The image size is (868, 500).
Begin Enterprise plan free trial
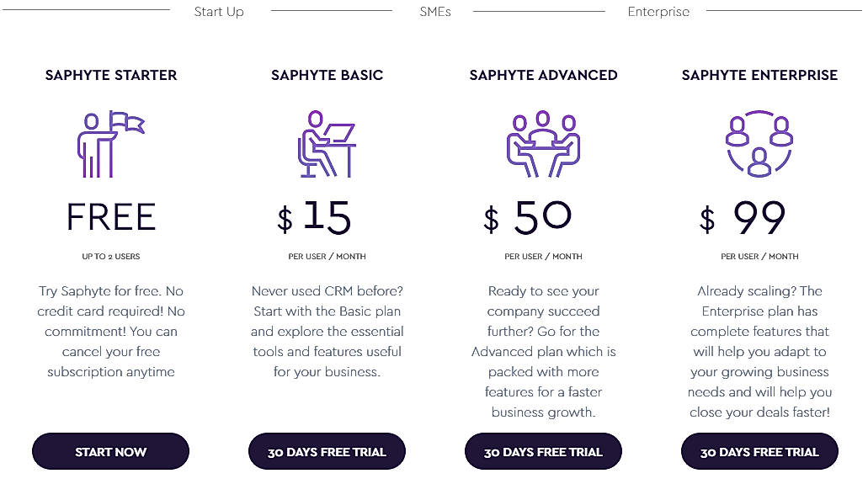(759, 451)
